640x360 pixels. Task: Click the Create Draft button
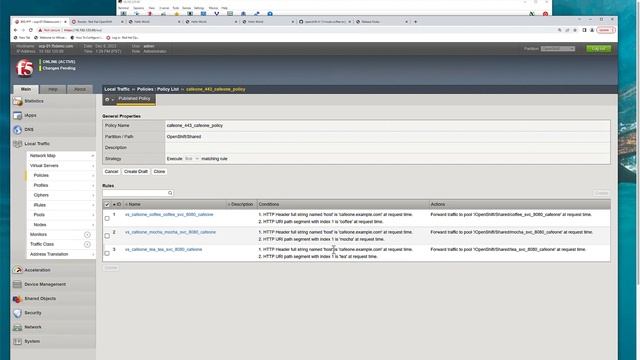point(136,172)
